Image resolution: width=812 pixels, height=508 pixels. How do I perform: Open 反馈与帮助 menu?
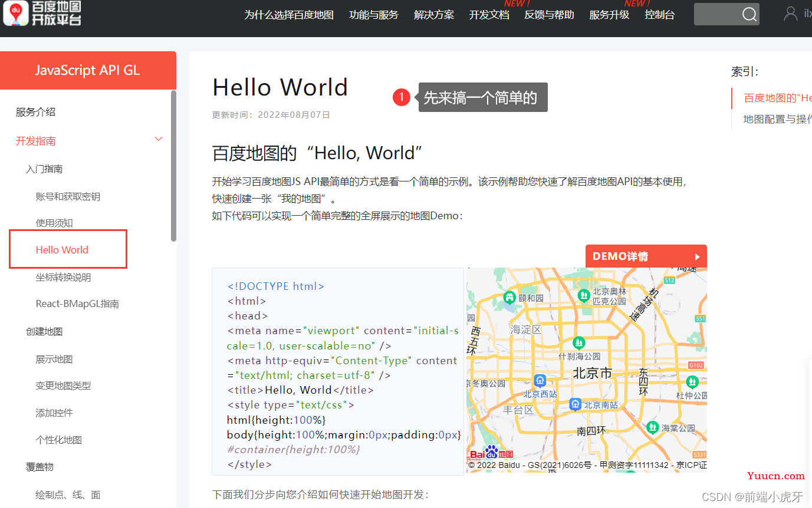(549, 15)
